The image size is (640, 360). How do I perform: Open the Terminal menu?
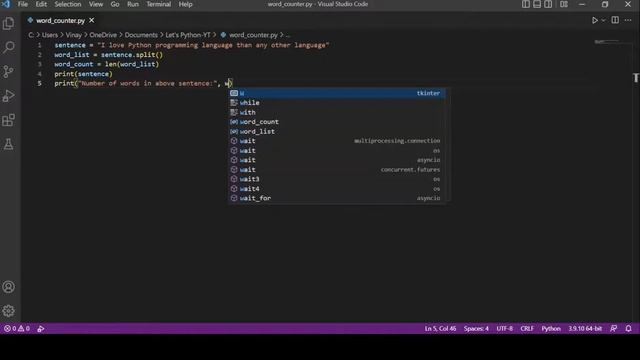point(159,4)
